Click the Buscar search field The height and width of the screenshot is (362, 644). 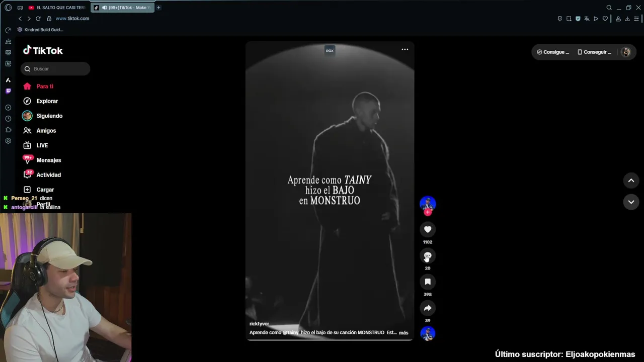55,69
